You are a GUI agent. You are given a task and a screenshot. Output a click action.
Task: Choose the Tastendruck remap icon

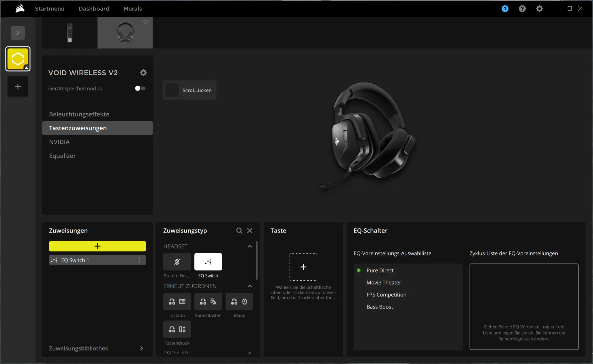pos(177,329)
